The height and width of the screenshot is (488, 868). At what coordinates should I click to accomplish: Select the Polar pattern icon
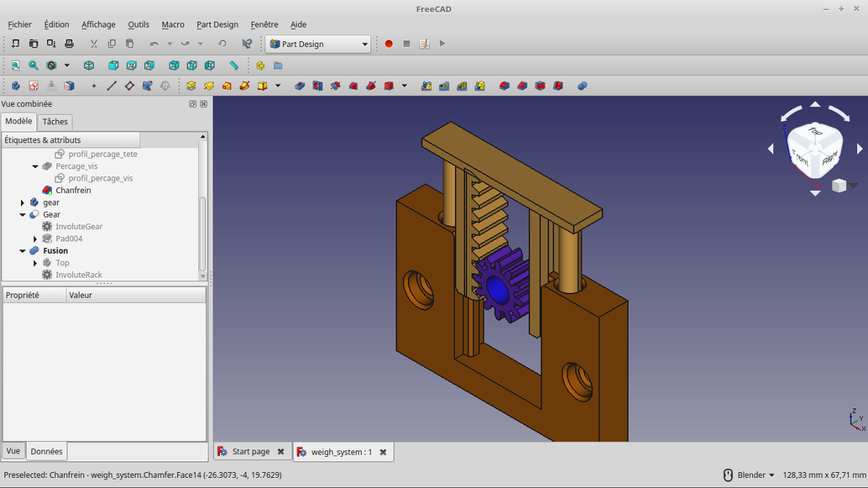(x=462, y=86)
